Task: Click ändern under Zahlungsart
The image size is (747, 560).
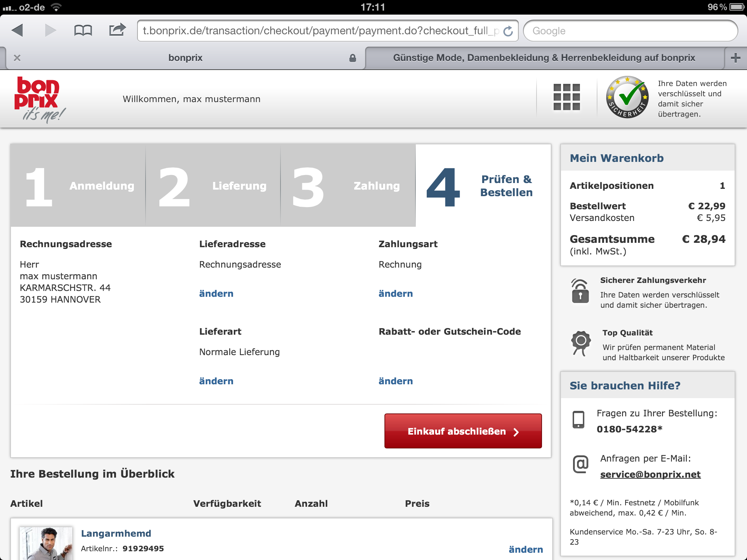Action: pyautogui.click(x=395, y=293)
